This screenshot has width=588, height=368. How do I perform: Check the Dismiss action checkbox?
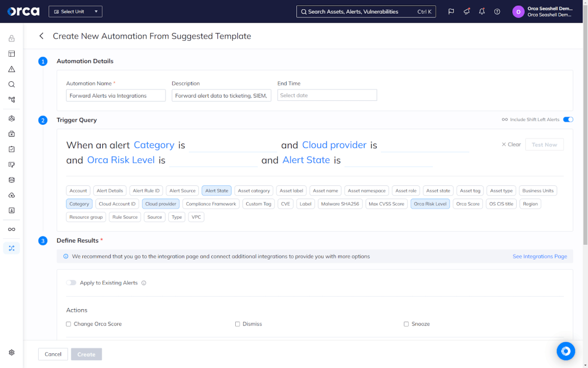click(237, 324)
